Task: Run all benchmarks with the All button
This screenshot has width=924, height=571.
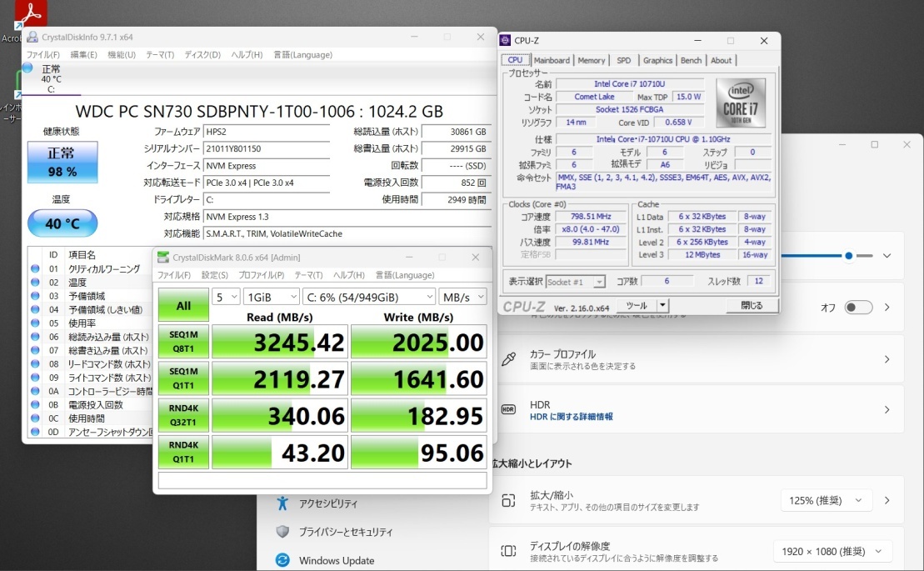Action: click(183, 306)
